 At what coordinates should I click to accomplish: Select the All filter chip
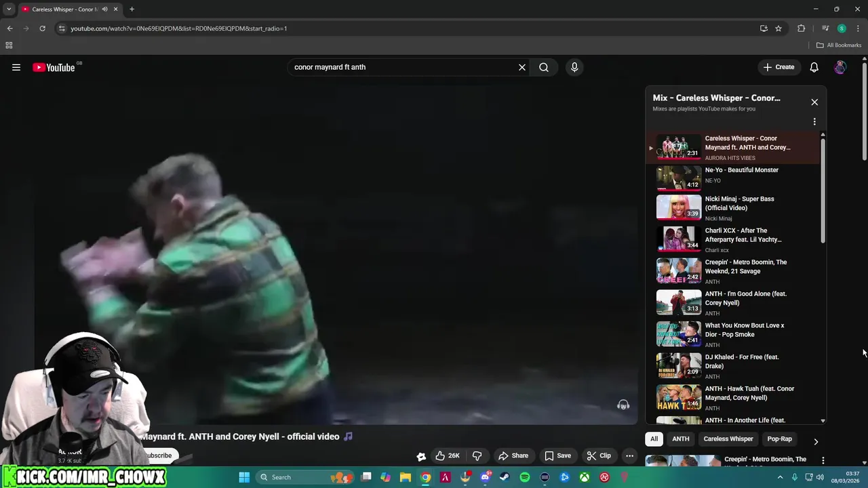pyautogui.click(x=654, y=439)
